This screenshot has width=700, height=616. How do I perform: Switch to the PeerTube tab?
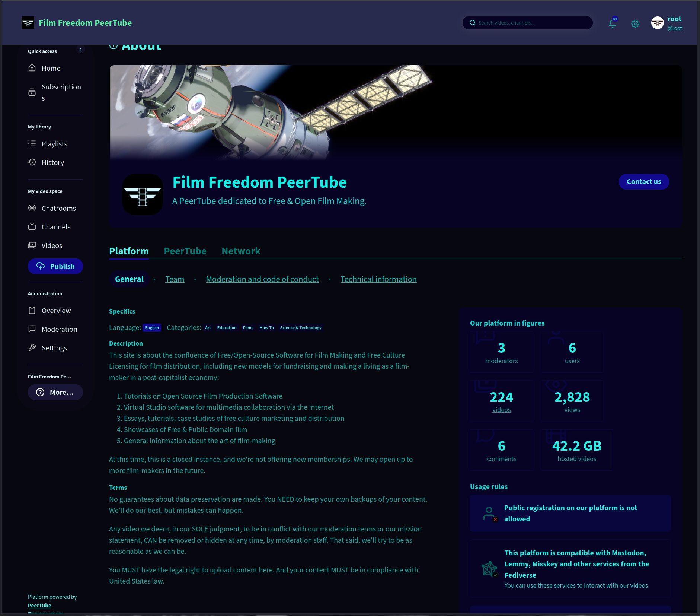coord(185,251)
